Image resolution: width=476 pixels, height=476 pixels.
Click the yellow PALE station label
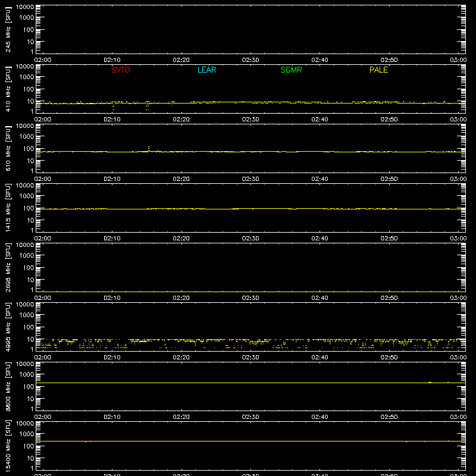pyautogui.click(x=378, y=70)
